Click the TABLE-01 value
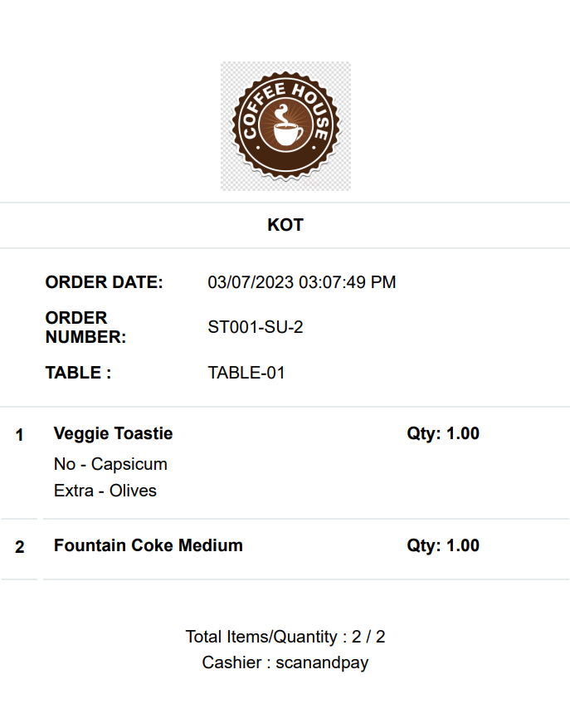 click(x=246, y=373)
